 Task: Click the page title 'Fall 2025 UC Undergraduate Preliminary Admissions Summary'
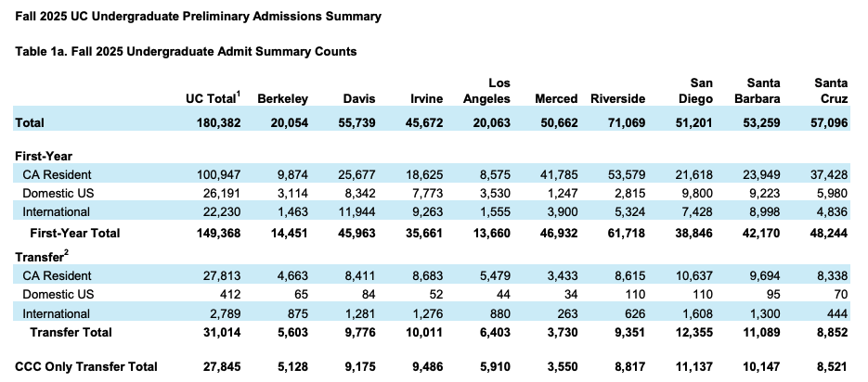(x=198, y=17)
